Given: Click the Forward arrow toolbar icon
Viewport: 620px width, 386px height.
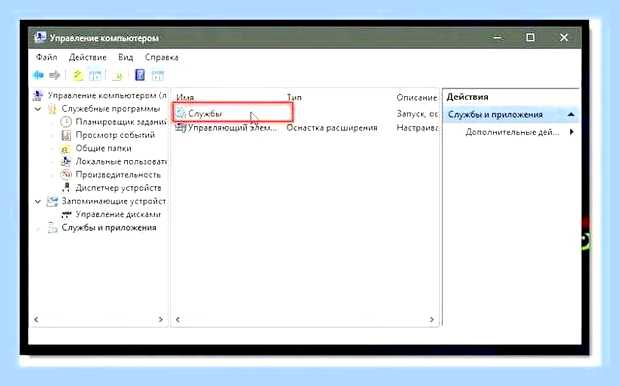Looking at the screenshot, I should coord(55,75).
